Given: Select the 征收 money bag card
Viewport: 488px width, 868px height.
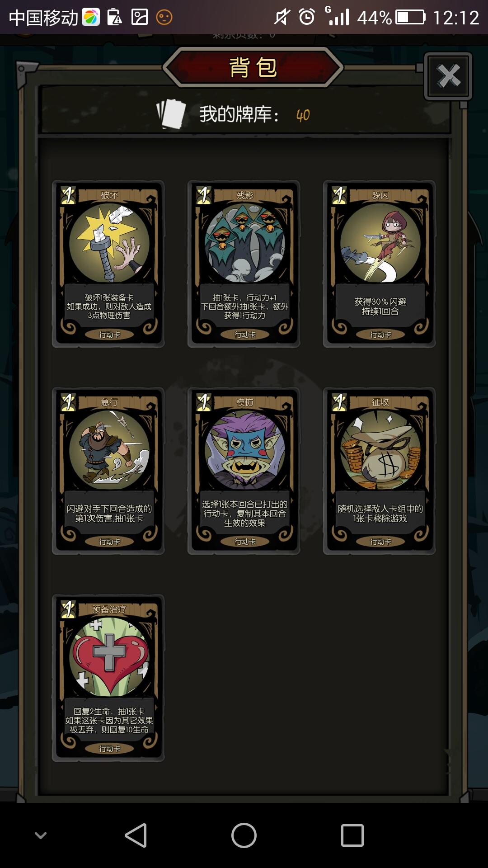Looking at the screenshot, I should 380,471.
